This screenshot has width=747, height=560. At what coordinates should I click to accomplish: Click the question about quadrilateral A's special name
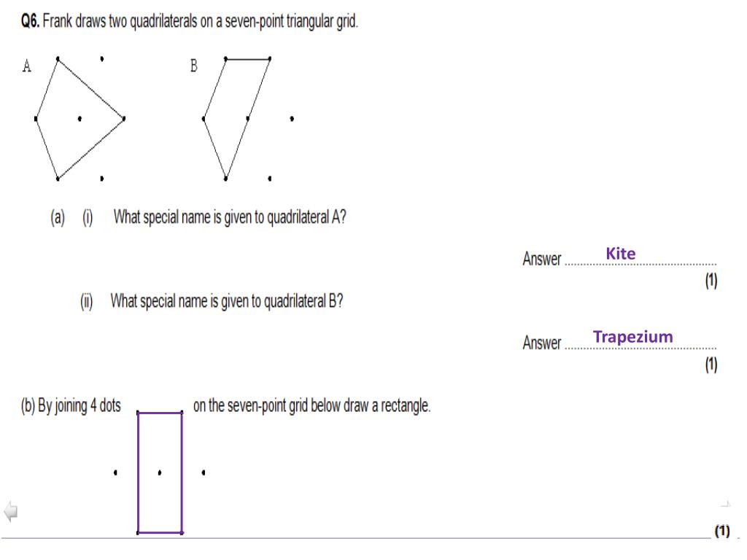point(230,217)
